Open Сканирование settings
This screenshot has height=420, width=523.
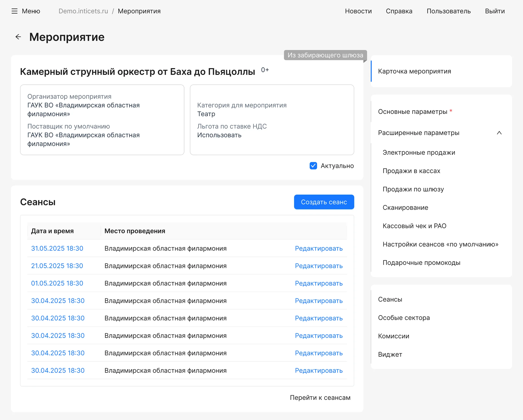(x=405, y=207)
